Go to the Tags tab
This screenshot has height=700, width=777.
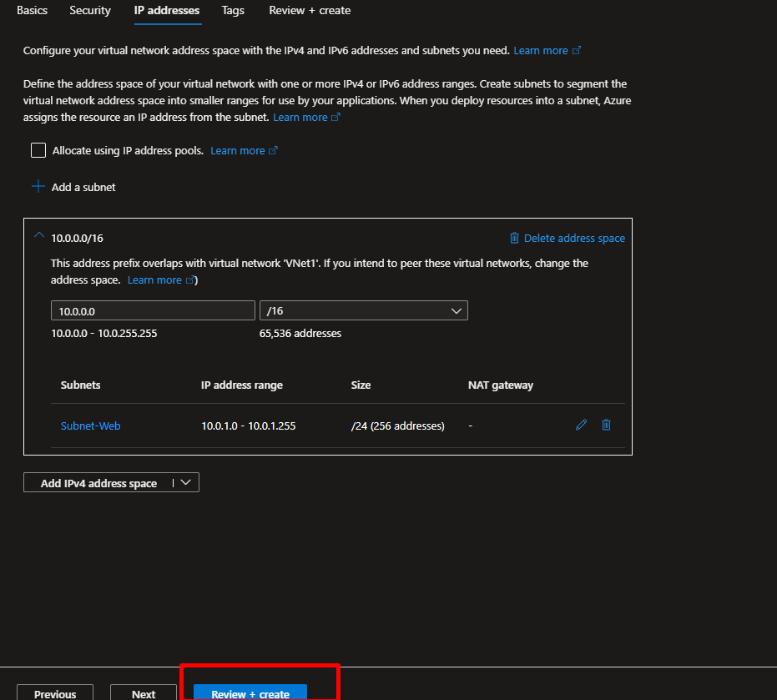pos(233,11)
